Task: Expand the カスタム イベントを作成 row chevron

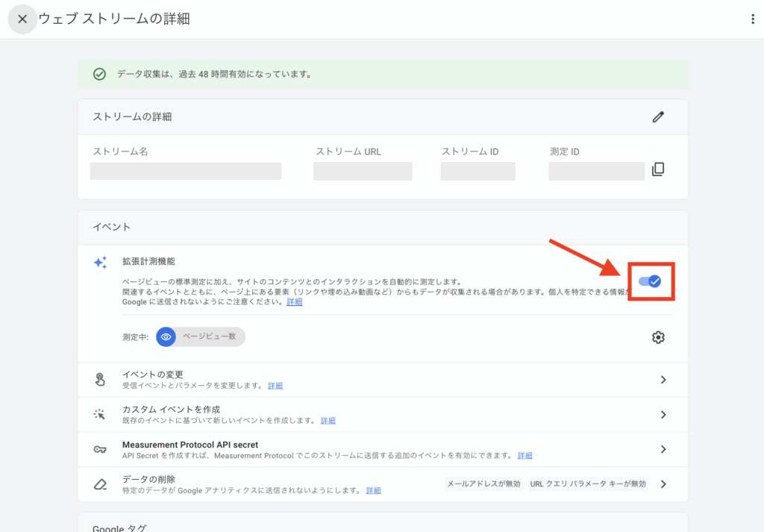Action: (x=663, y=415)
